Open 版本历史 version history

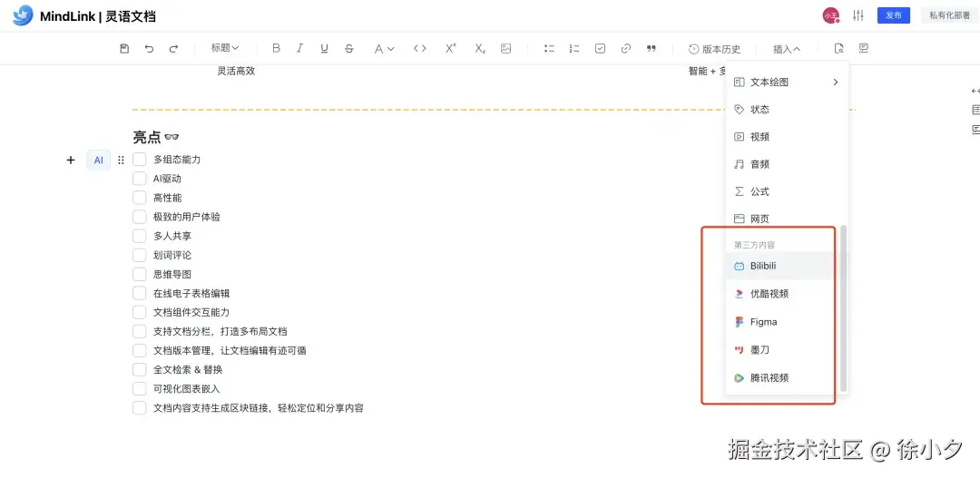pyautogui.click(x=715, y=49)
